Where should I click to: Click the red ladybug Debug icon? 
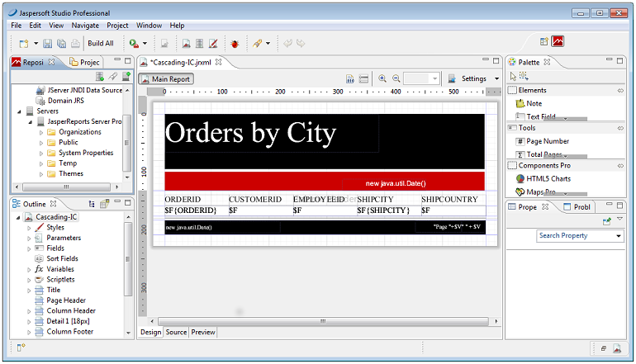click(235, 44)
